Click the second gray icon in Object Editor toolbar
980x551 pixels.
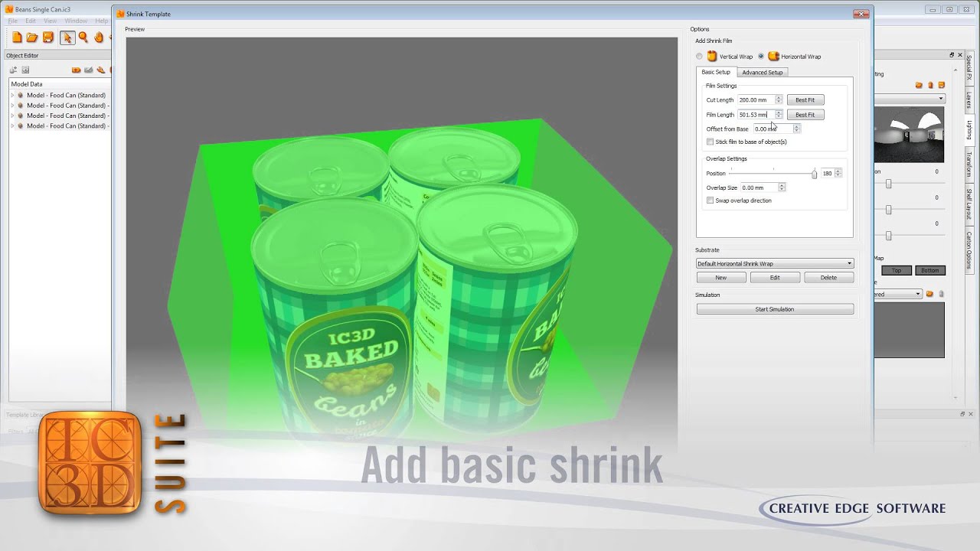25,70
